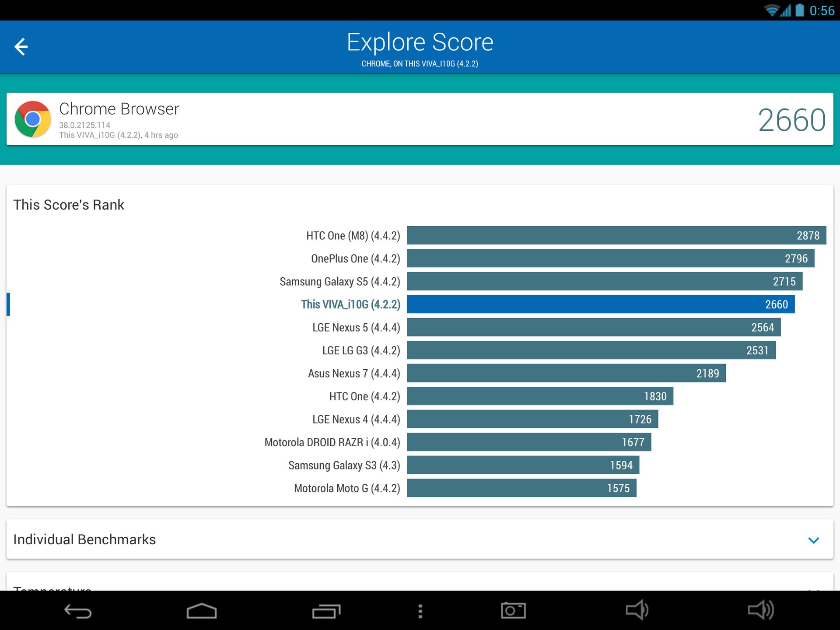840x630 pixels.
Task: Tap the back arrow in header
Action: coord(21,47)
